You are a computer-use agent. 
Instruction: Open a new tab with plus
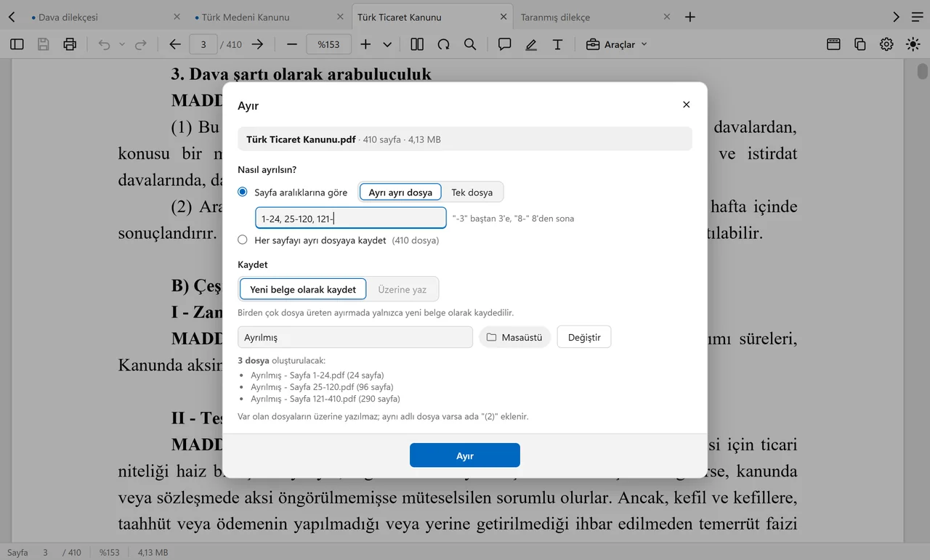point(690,17)
